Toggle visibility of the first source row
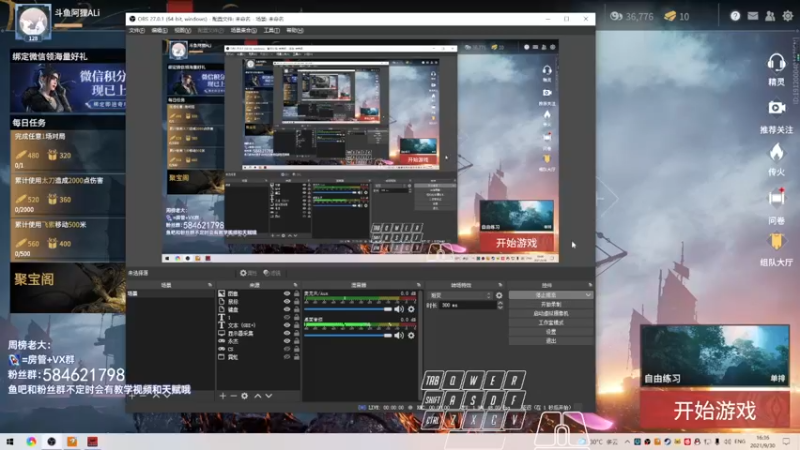Viewport: 800px width, 450px height. pos(287,294)
